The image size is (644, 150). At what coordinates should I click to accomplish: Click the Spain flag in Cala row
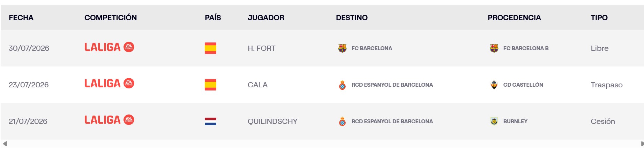coord(210,85)
